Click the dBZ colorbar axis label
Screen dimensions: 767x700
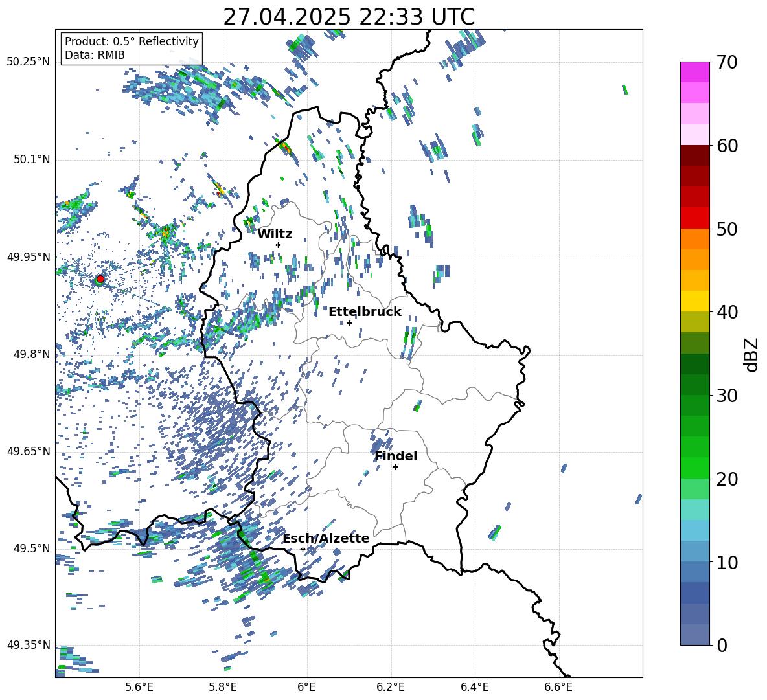(x=752, y=354)
